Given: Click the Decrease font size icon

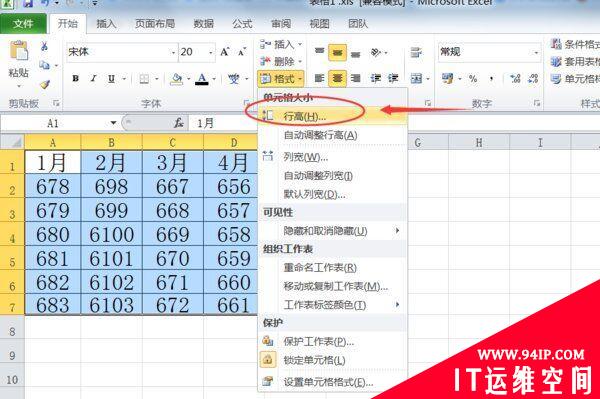Looking at the screenshot, I should 242,52.
